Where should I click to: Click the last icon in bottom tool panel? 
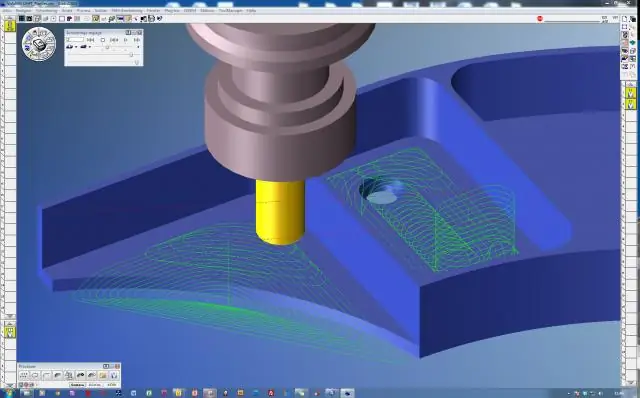tap(114, 375)
